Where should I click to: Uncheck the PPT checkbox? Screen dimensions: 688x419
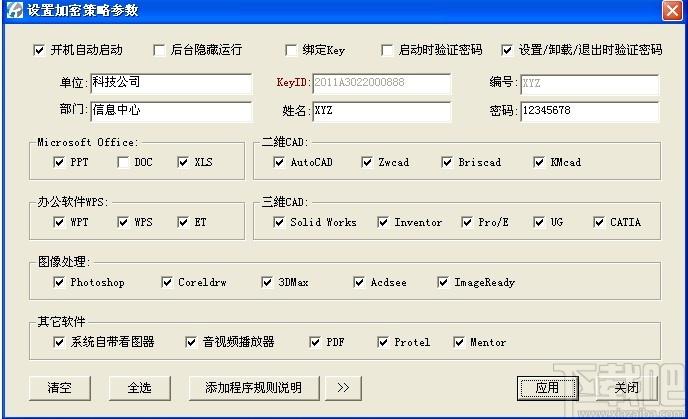[58, 162]
